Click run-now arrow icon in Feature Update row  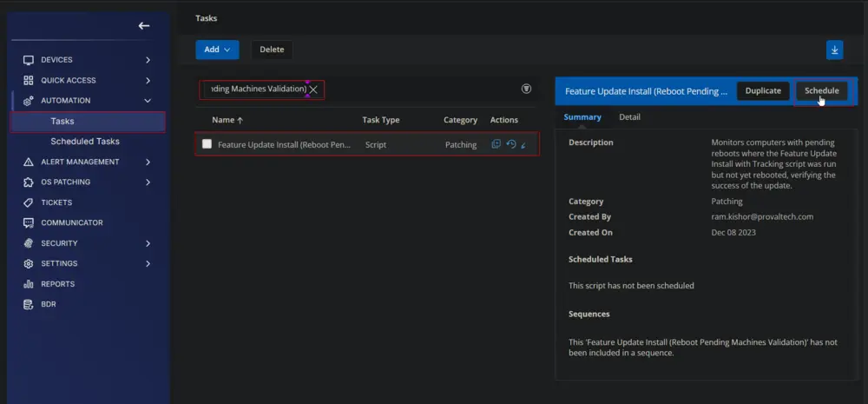[523, 144]
